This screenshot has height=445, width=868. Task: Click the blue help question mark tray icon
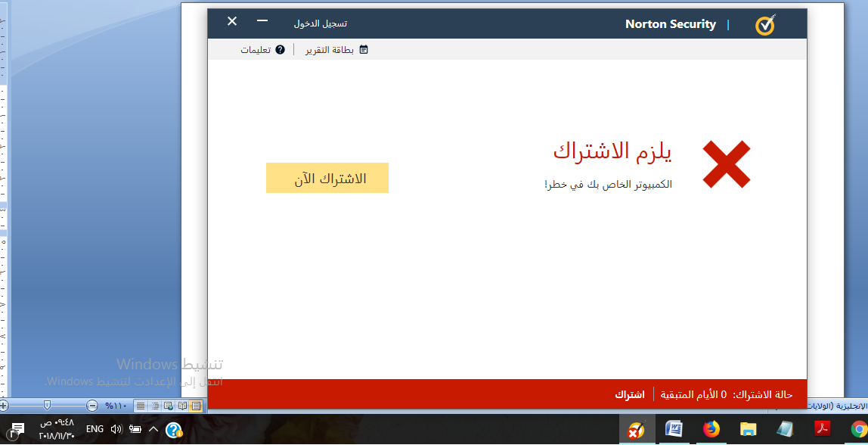(x=174, y=429)
